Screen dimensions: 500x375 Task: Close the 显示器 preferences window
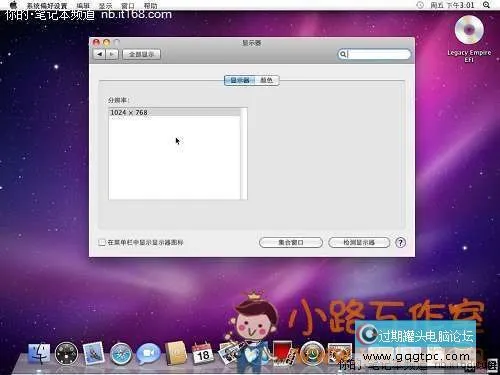pyautogui.click(x=97, y=43)
